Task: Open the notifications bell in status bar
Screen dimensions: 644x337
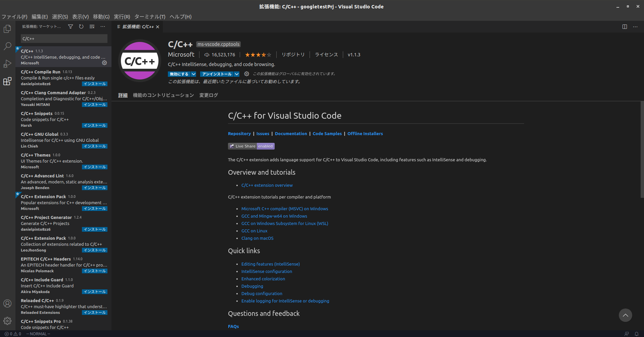Action: [x=636, y=334]
